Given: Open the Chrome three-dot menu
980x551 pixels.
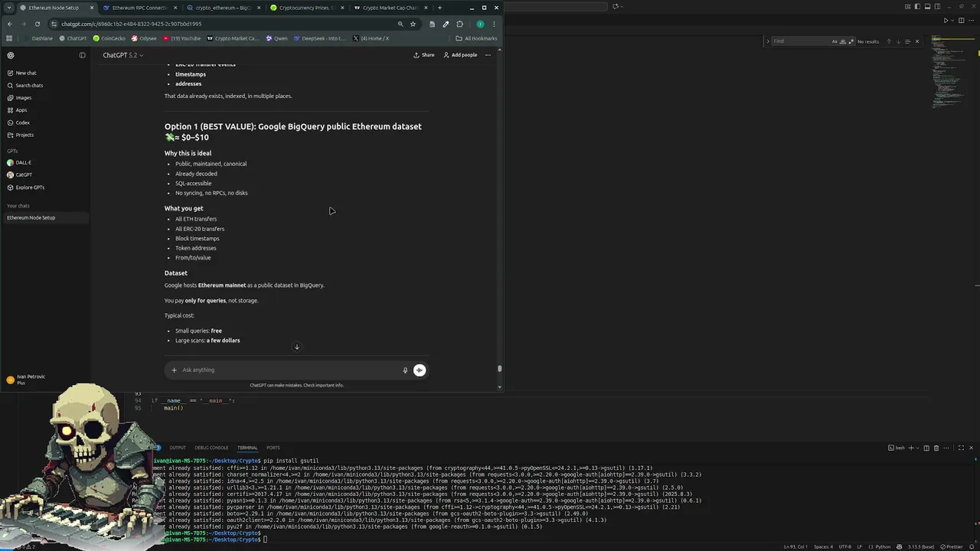Looking at the screenshot, I should pos(494,24).
